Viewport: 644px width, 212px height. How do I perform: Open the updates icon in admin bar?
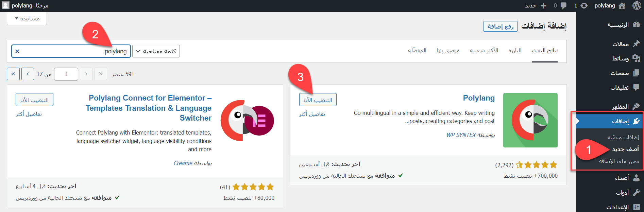point(584,5)
